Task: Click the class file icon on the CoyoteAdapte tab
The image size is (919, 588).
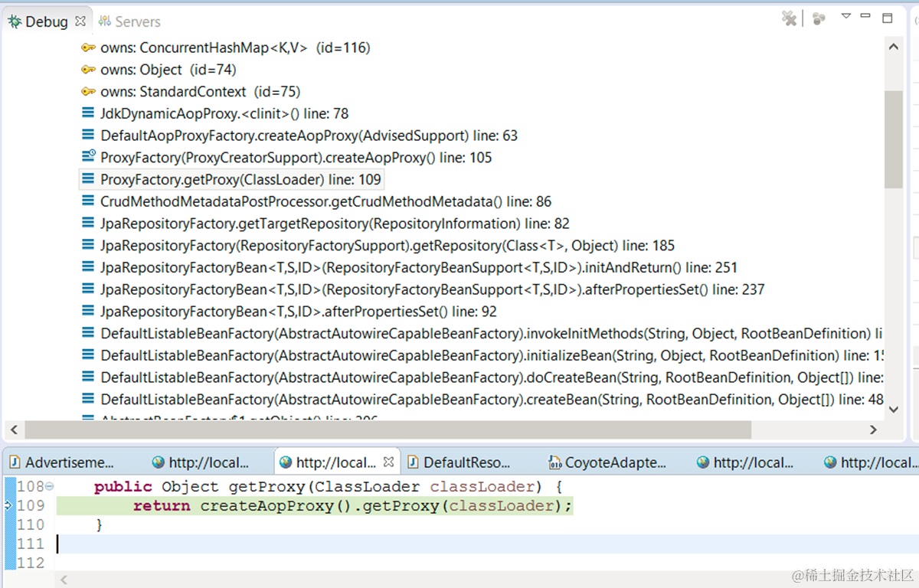Action: click(555, 462)
